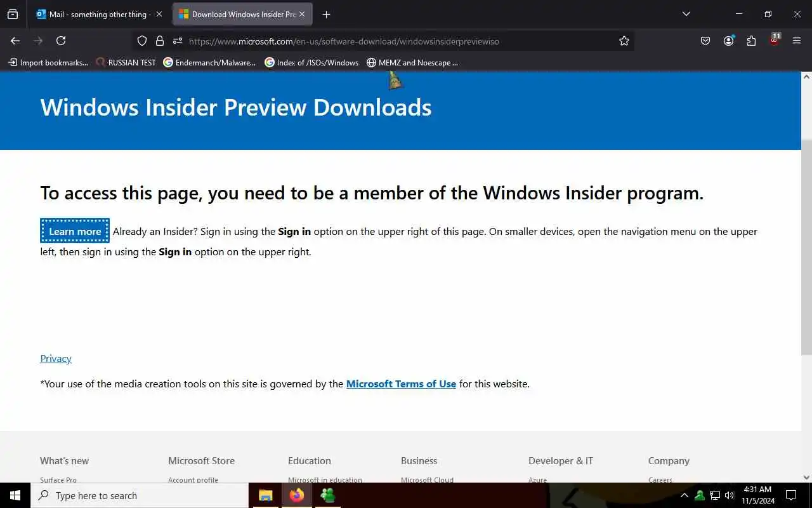Reload the current page
This screenshot has width=812, height=508.
61,41
